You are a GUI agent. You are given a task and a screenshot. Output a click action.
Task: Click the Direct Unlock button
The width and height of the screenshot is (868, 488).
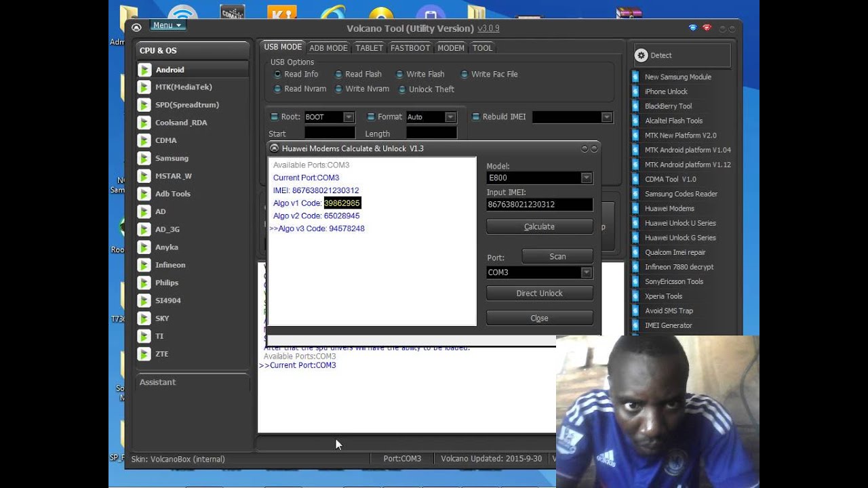pyautogui.click(x=540, y=293)
